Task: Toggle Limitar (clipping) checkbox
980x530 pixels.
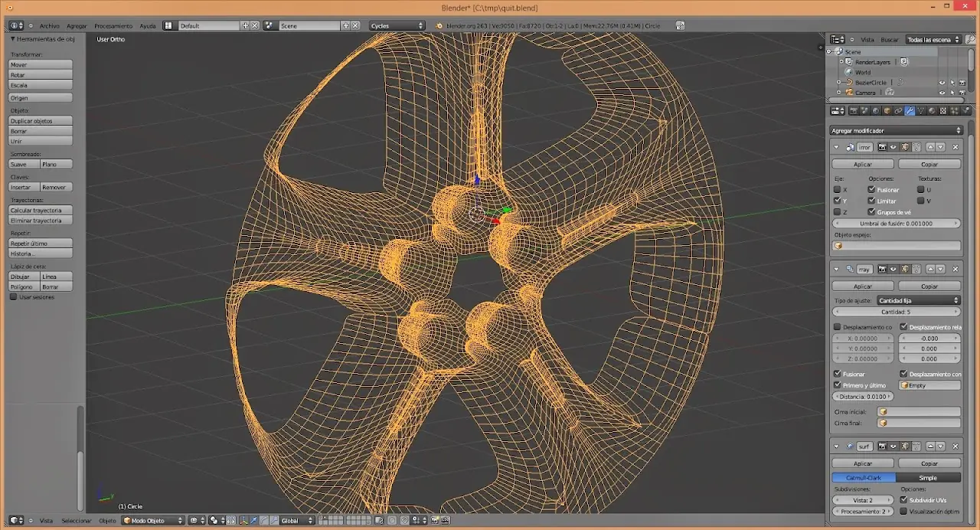Action: [872, 201]
